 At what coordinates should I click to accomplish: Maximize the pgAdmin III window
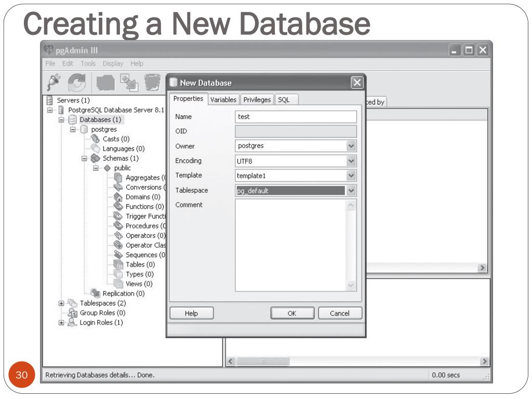pyautogui.click(x=469, y=50)
